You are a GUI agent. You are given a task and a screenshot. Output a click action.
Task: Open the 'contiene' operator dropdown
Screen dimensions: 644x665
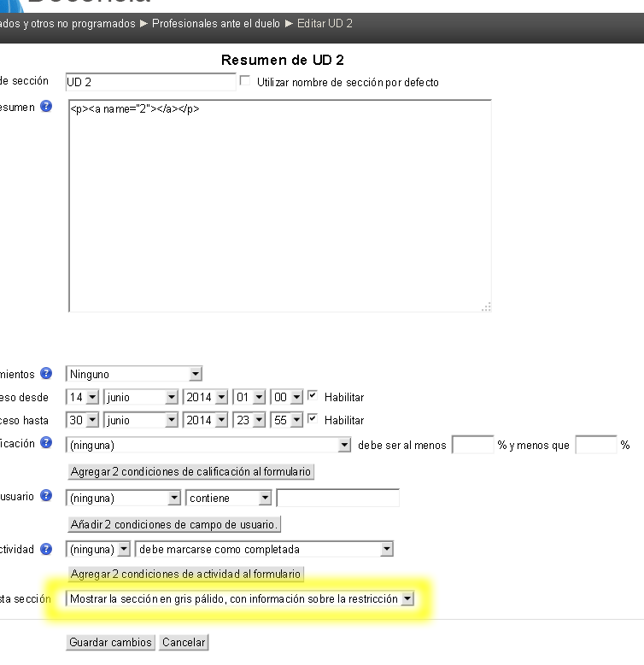click(228, 498)
